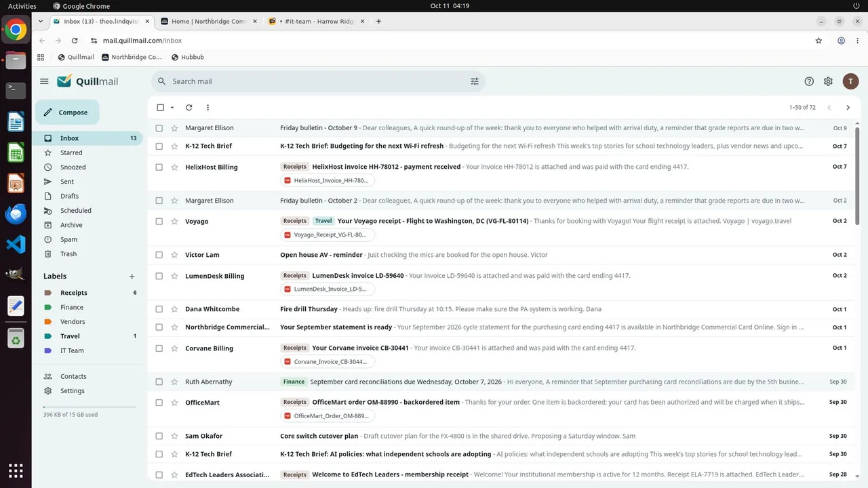Go to the next page of emails
The width and height of the screenshot is (868, 488).
pyautogui.click(x=848, y=108)
